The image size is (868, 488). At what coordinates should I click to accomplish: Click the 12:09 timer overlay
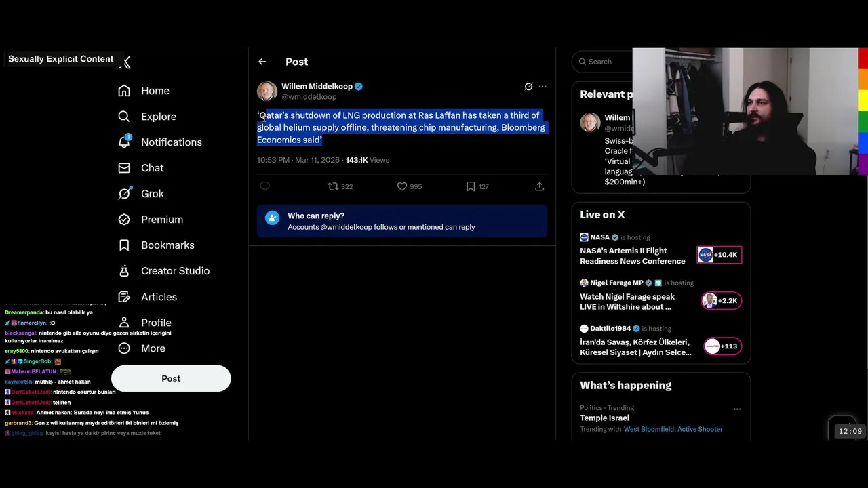pyautogui.click(x=850, y=431)
